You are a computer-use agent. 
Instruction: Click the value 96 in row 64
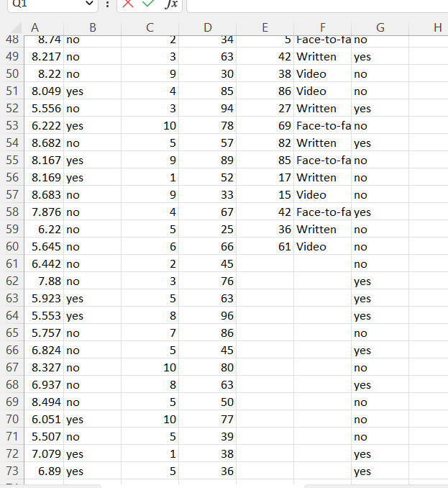point(208,315)
